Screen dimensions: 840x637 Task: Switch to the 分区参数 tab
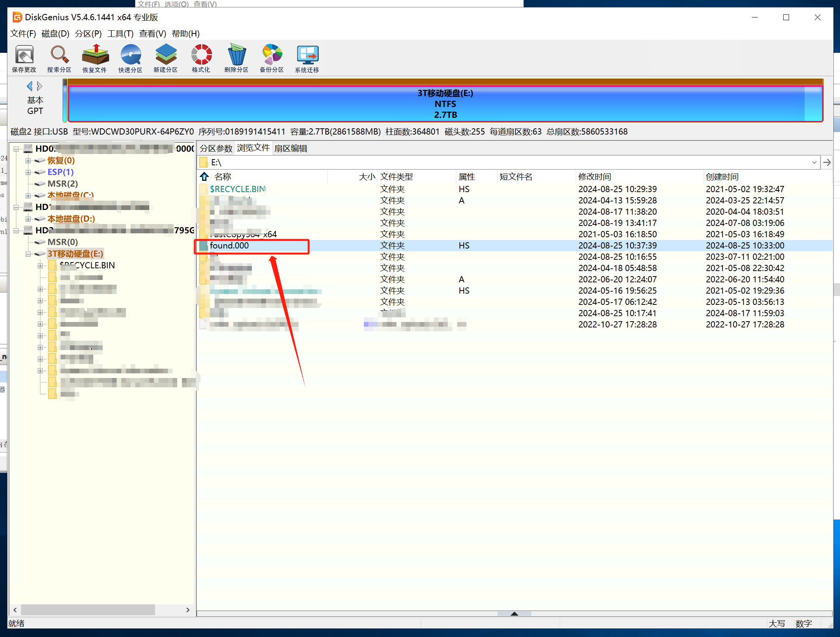pyautogui.click(x=216, y=149)
